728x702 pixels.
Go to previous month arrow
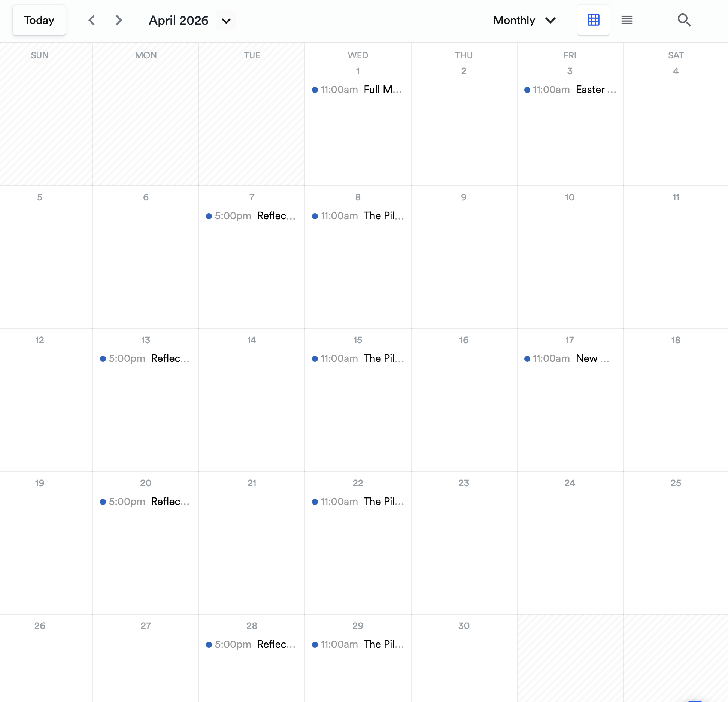click(x=92, y=20)
